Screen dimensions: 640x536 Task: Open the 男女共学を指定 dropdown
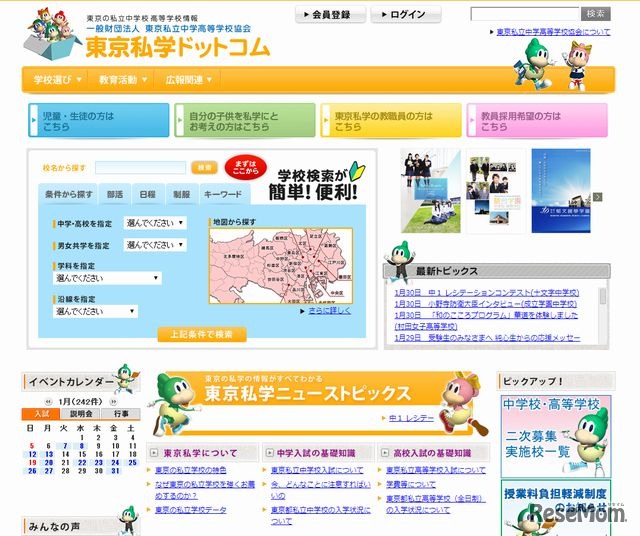click(155, 245)
